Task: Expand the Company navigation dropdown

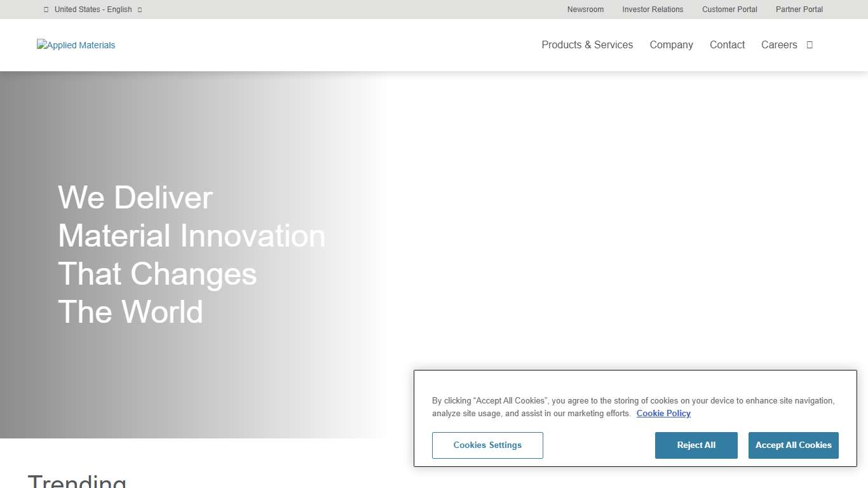Action: (671, 44)
